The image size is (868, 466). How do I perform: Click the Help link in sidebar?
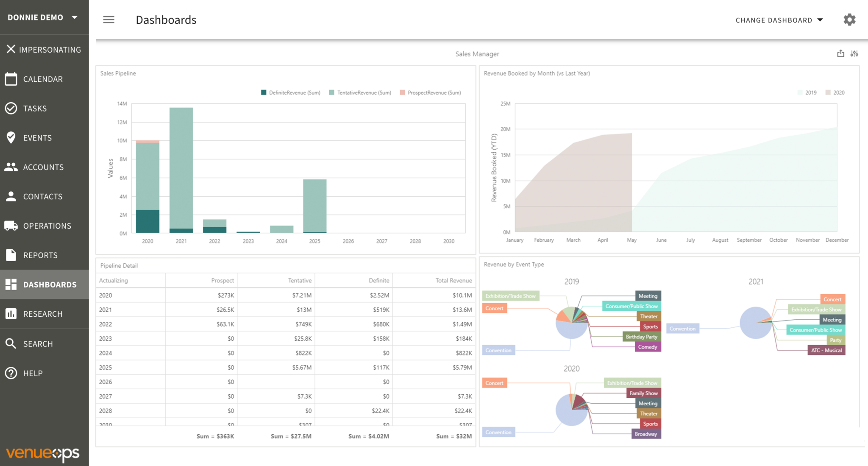pyautogui.click(x=33, y=373)
